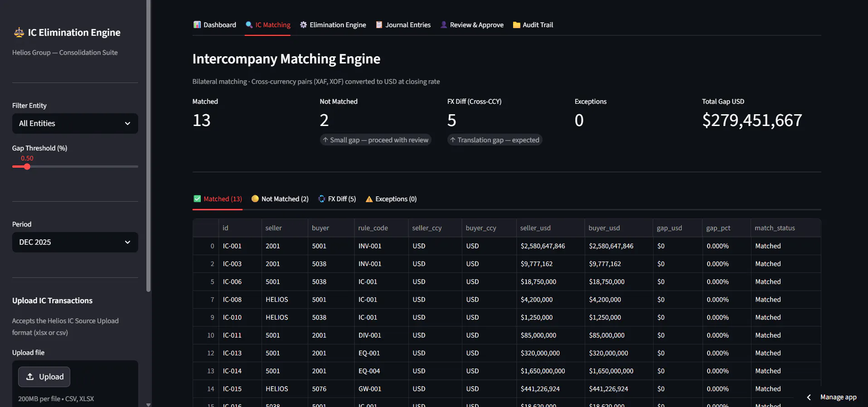Select the IC-013 id cell

pos(240,353)
